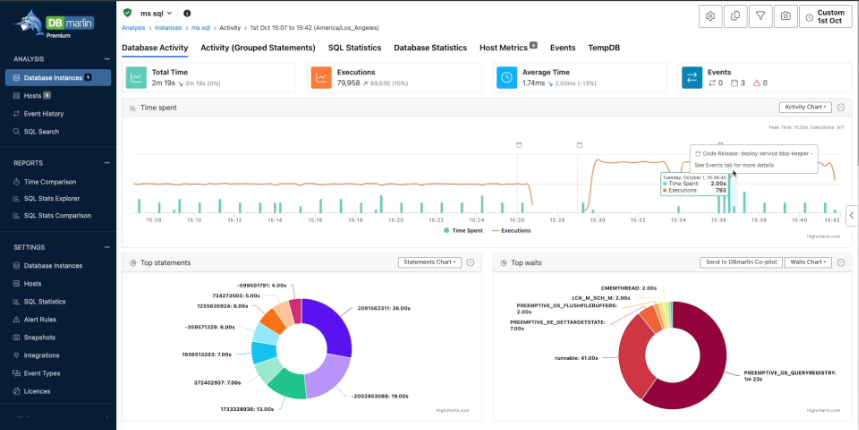The width and height of the screenshot is (859, 430).
Task: Click the Events card arrows icon
Action: (x=692, y=77)
